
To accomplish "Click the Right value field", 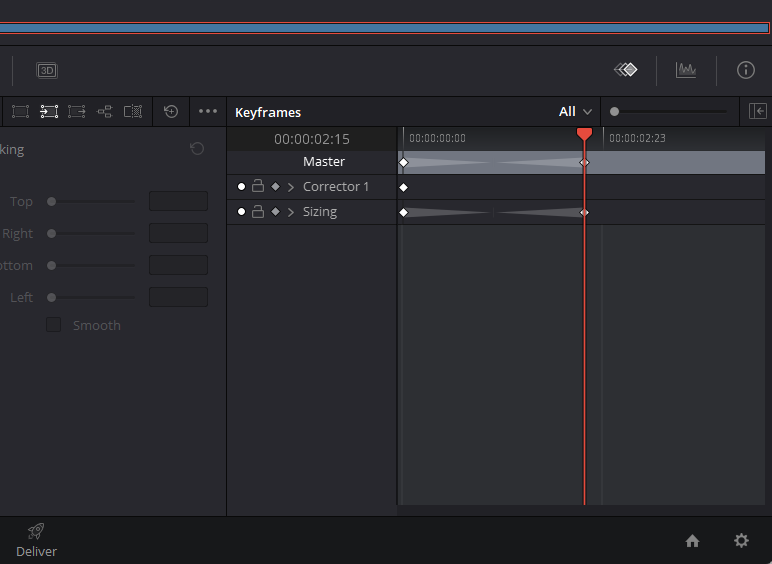I will pos(178,233).
